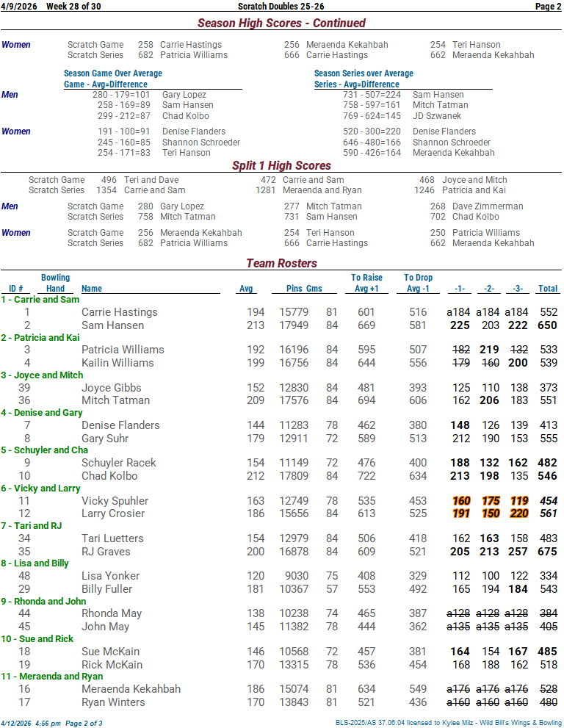Click Joyce Gibbs' pins 12830
Viewport: 564px width, 728px height.
point(294,388)
